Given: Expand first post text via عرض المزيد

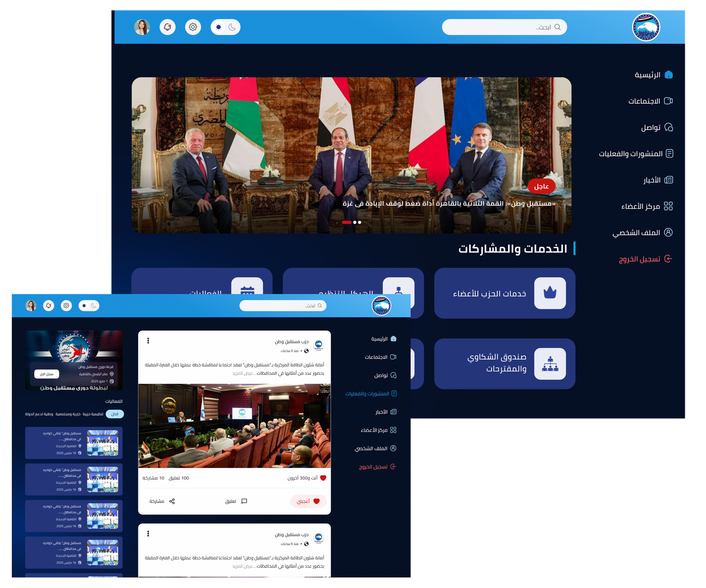Looking at the screenshot, I should 243,373.
